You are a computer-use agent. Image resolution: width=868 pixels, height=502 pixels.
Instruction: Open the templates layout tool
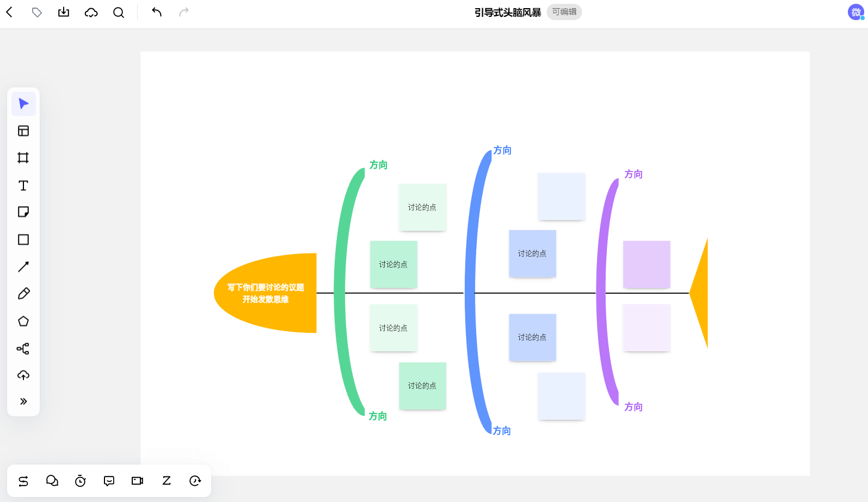pyautogui.click(x=23, y=131)
